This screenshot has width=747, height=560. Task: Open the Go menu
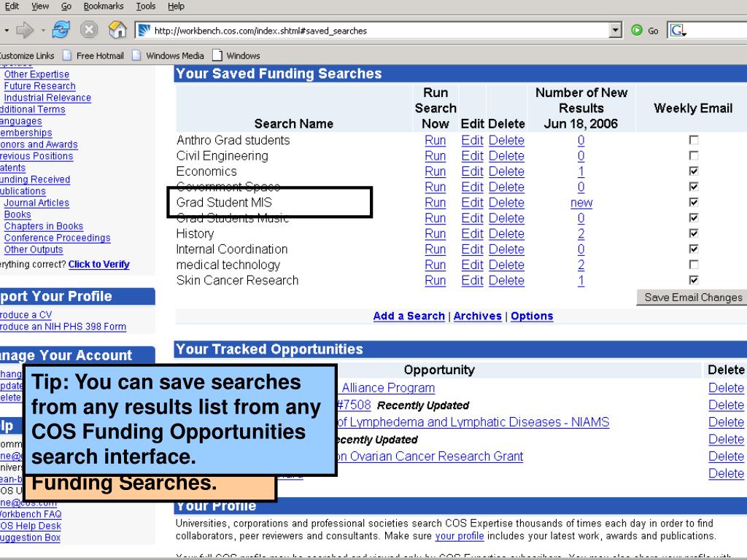66,6
